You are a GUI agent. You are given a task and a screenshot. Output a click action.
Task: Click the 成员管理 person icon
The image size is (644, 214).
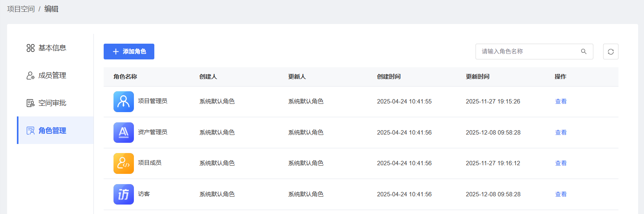pyautogui.click(x=31, y=76)
